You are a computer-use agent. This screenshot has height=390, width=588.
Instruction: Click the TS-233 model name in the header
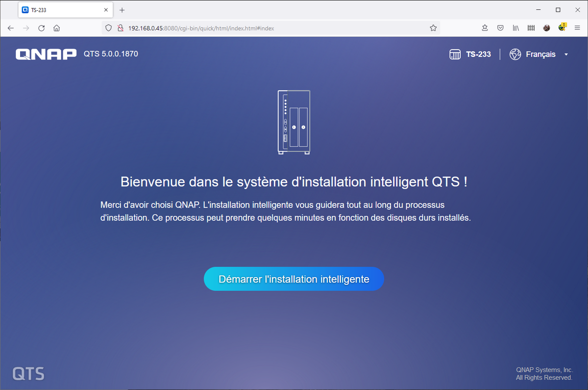(x=478, y=54)
